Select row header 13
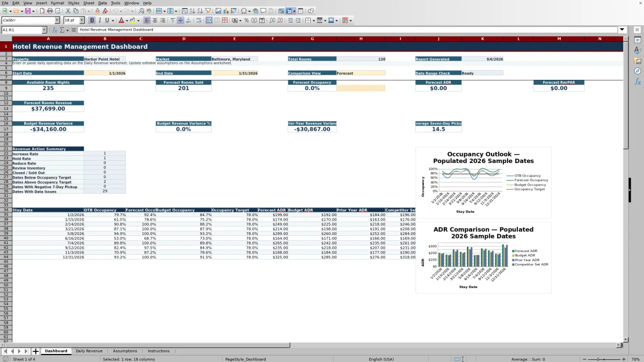 point(6,109)
